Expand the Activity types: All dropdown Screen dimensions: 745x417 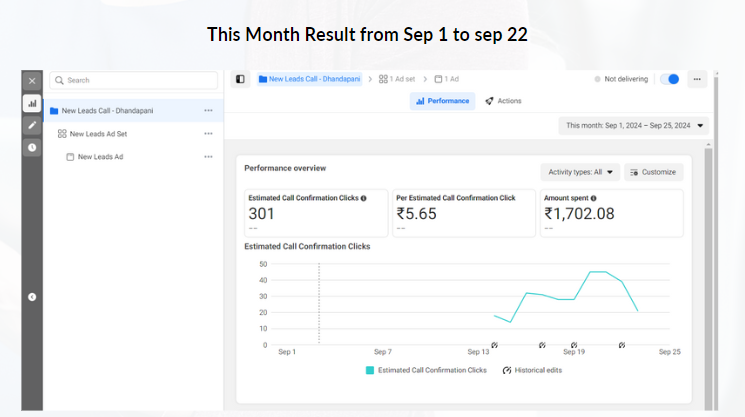tap(580, 172)
